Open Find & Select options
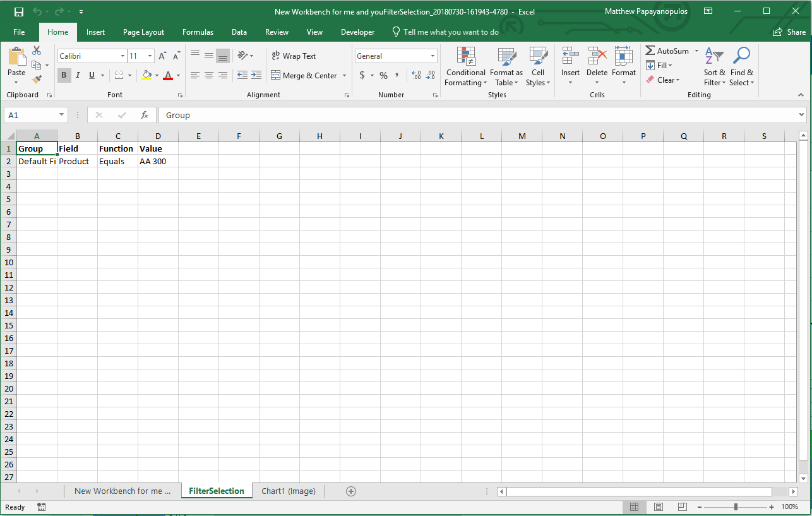Screen dimensions: 812x516 tap(741, 67)
